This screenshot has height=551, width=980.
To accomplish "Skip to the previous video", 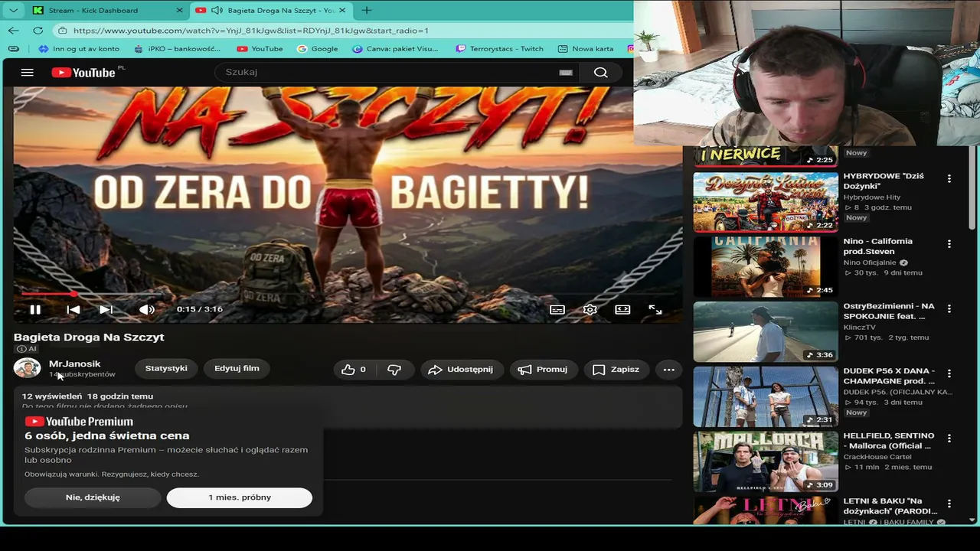I will [73, 310].
